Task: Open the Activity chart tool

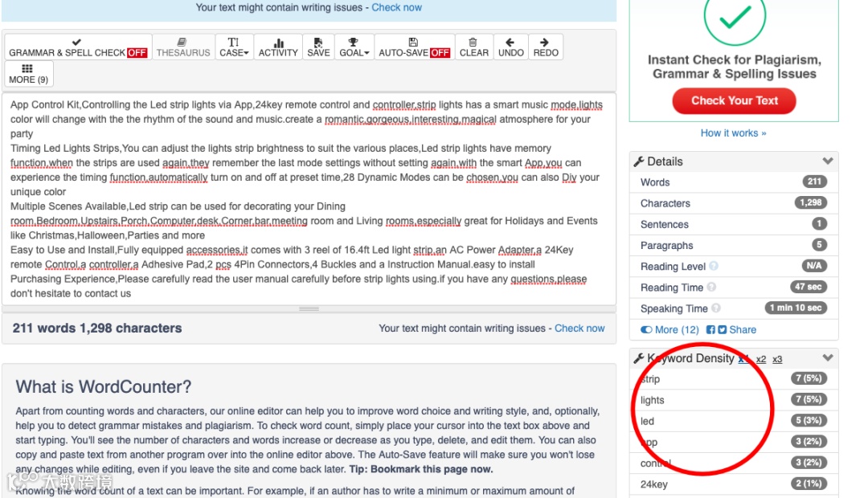Action: [x=278, y=47]
